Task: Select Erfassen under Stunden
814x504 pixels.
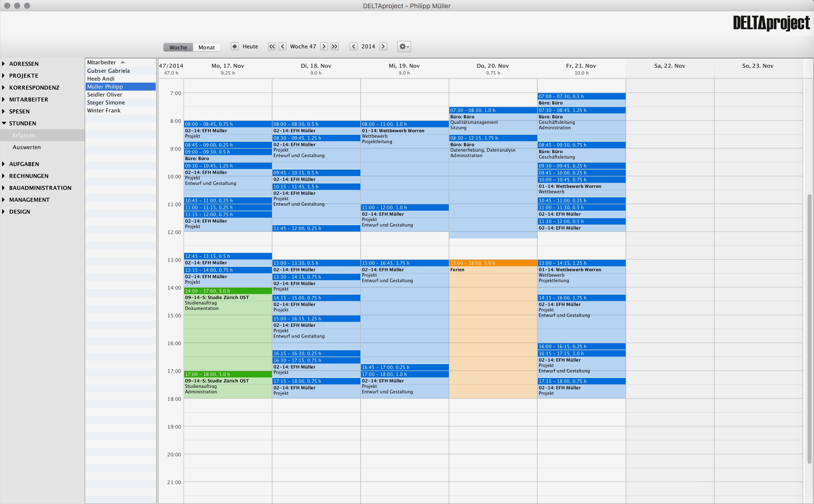Action: click(24, 135)
